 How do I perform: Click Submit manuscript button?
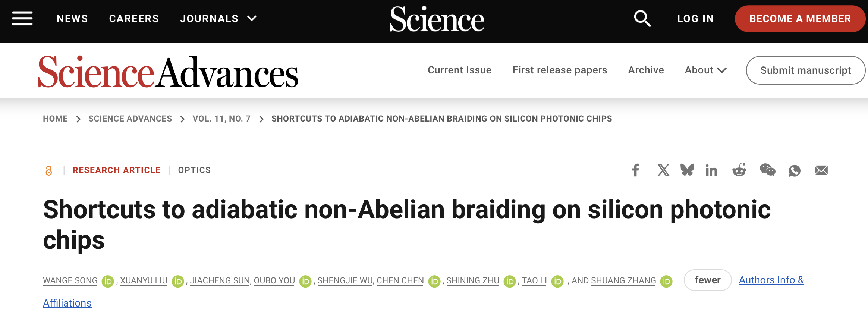(805, 70)
